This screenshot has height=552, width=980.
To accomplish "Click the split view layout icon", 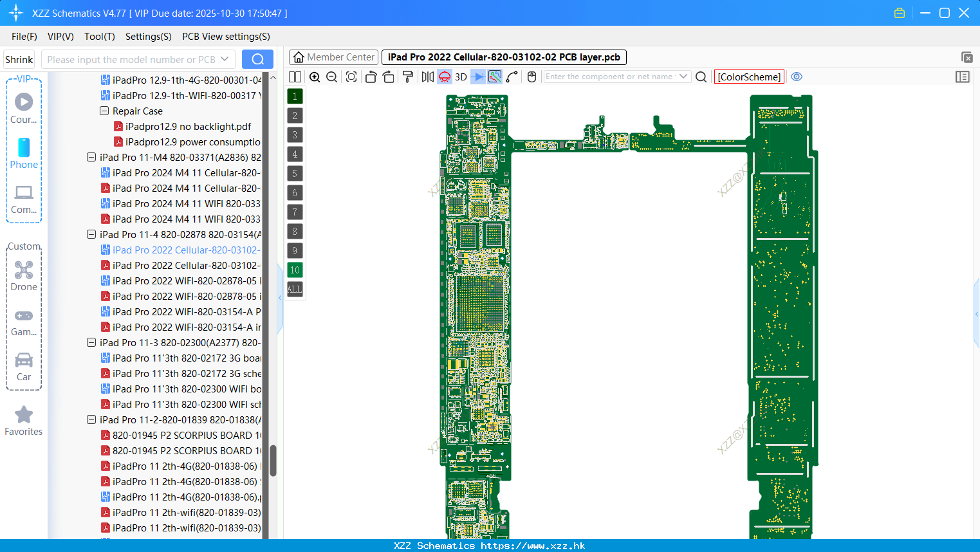I will (x=295, y=77).
